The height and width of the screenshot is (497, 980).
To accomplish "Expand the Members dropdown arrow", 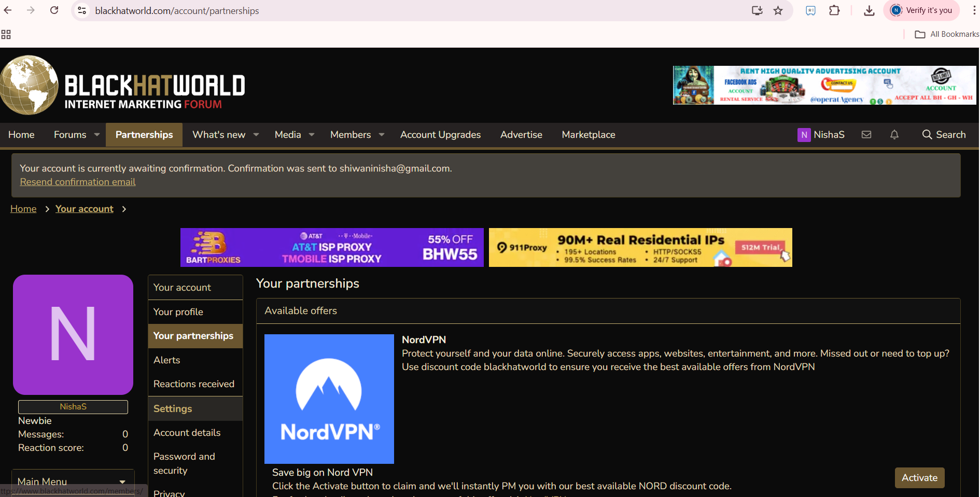I will coord(382,135).
